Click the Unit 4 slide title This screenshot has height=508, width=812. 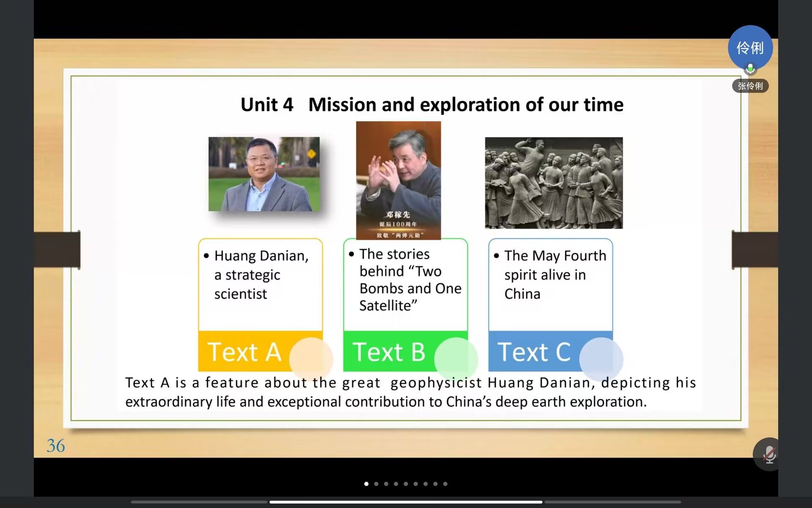[x=432, y=105]
